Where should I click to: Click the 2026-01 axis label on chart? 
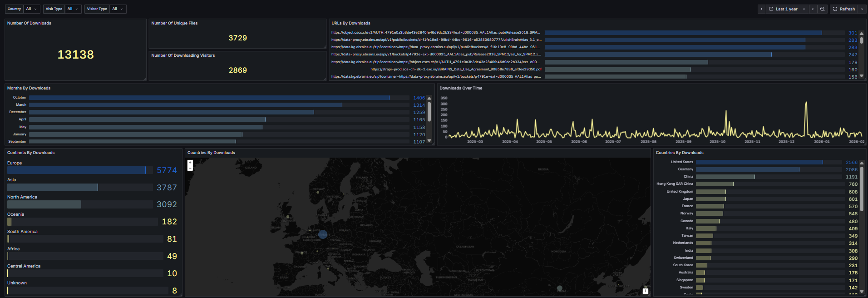point(822,142)
